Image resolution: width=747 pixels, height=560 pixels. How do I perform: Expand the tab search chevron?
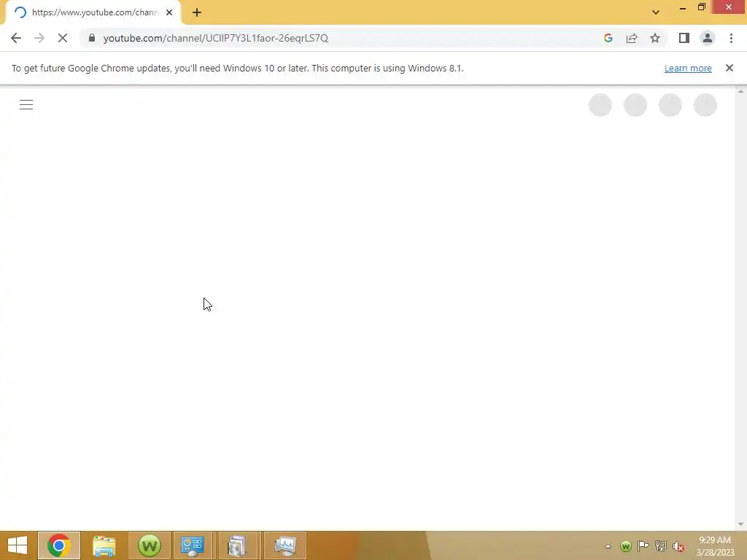(656, 12)
